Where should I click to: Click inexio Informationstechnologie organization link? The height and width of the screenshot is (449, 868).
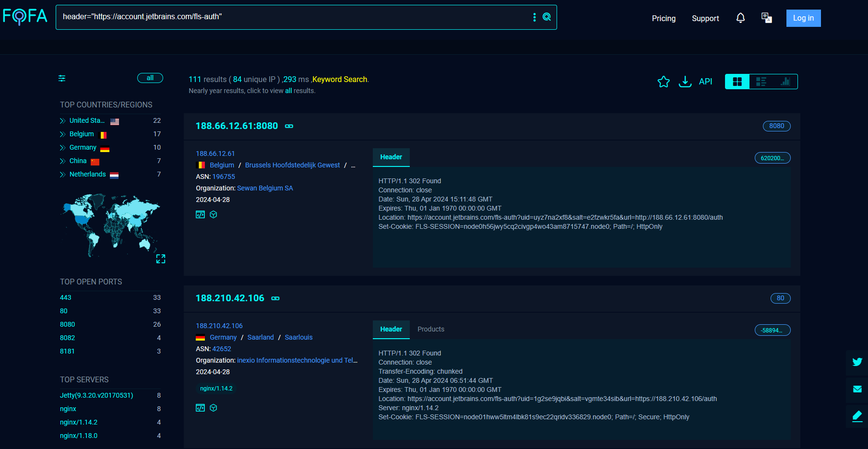(x=297, y=360)
